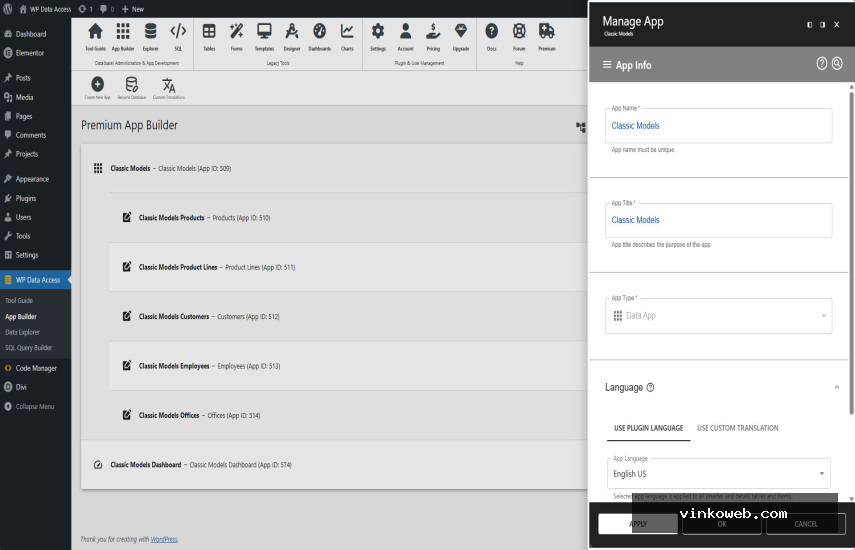Click the Upgrade diamond icon

pyautogui.click(x=461, y=32)
